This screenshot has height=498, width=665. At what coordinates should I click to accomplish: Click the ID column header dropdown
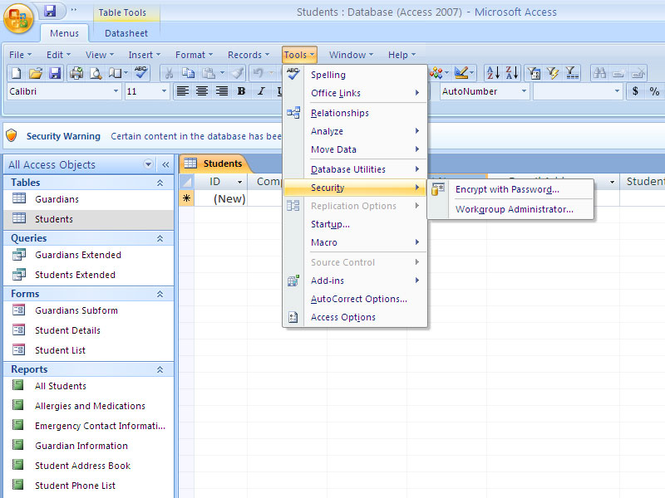coord(239,182)
